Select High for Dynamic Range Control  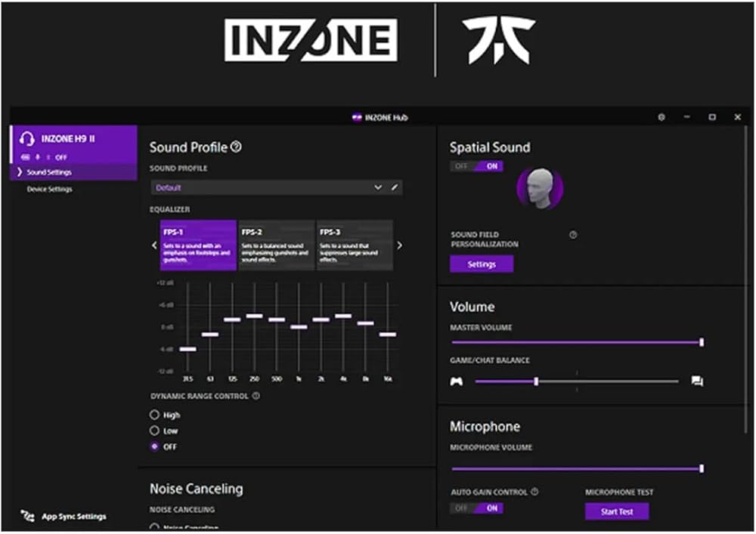click(x=154, y=415)
